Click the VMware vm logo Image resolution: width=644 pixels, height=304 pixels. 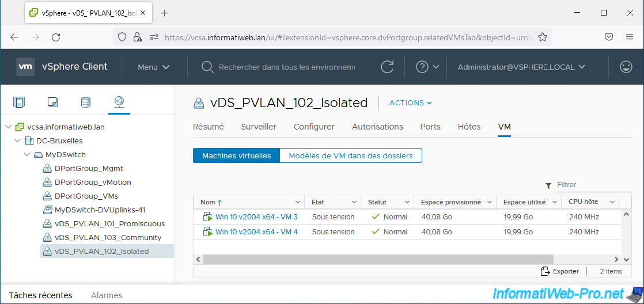(x=25, y=67)
